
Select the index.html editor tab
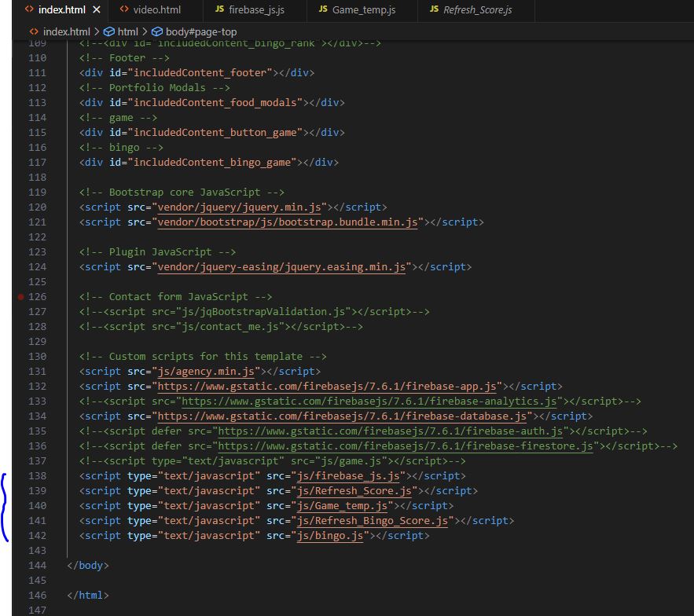[61, 9]
